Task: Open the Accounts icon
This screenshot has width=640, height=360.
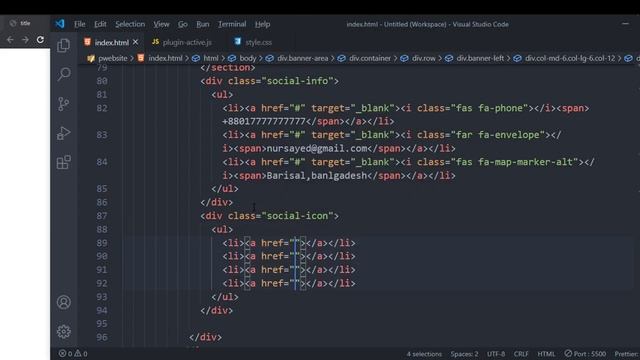Action: 64,302
